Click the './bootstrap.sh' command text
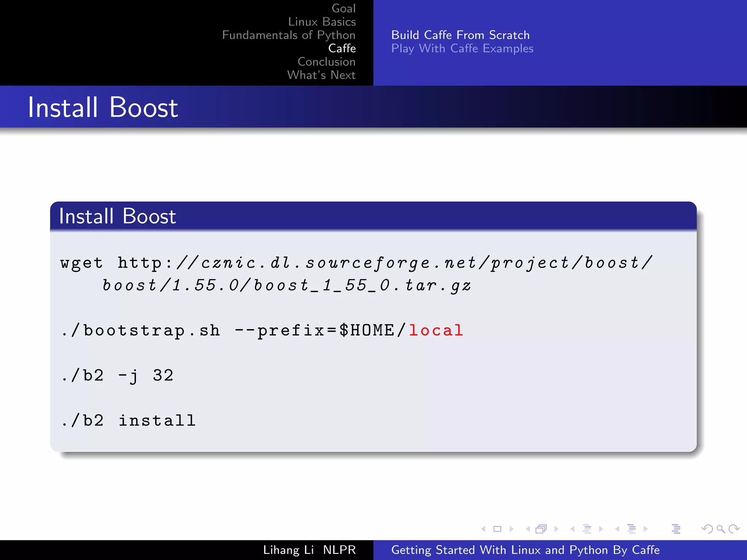Screen dimensions: 747x560 point(141,331)
